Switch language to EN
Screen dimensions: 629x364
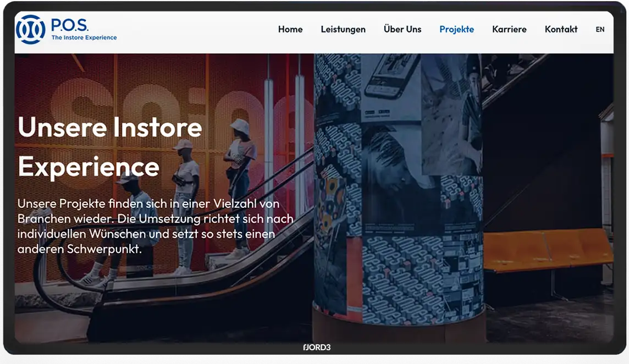coord(600,30)
